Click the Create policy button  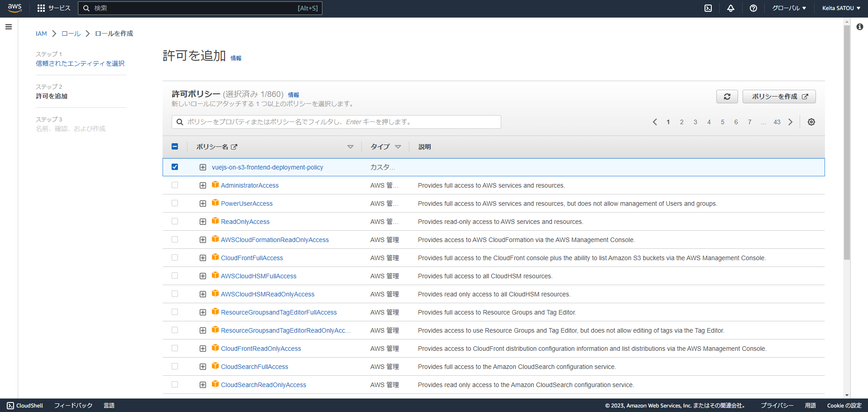(x=779, y=97)
